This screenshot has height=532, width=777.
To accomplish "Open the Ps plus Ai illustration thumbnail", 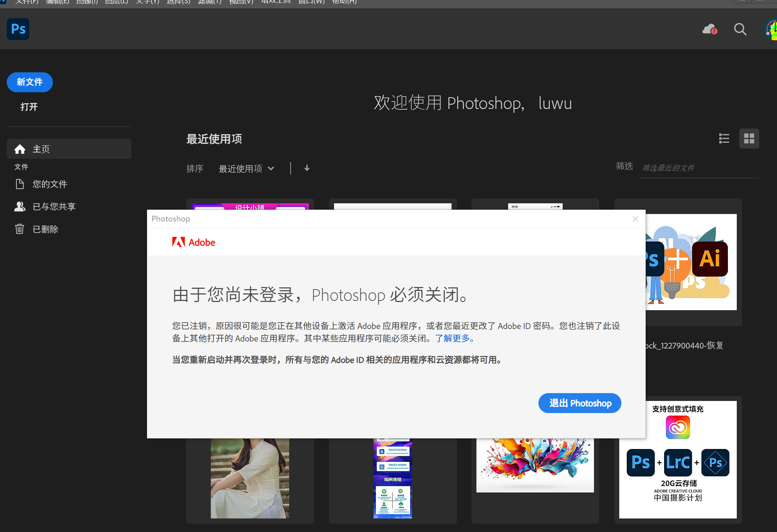I will tap(691, 262).
